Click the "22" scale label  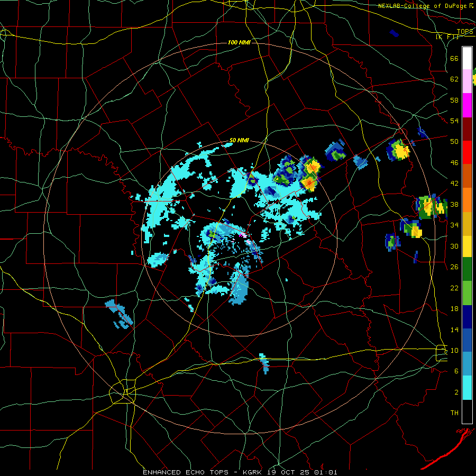tap(454, 288)
